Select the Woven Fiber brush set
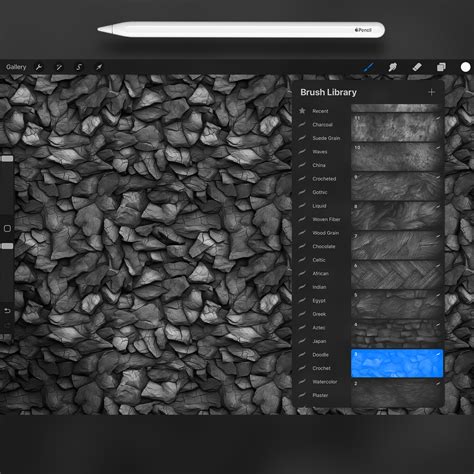The height and width of the screenshot is (474, 474). [x=326, y=219]
